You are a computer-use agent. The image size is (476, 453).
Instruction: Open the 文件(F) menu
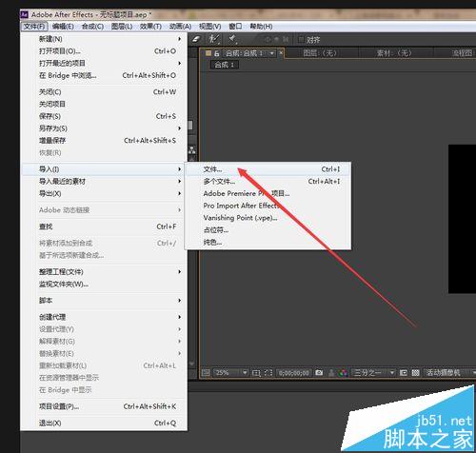(x=34, y=27)
